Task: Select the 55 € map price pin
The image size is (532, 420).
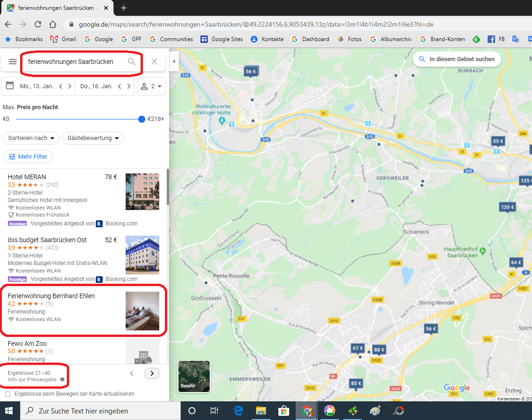Action: coord(498,141)
